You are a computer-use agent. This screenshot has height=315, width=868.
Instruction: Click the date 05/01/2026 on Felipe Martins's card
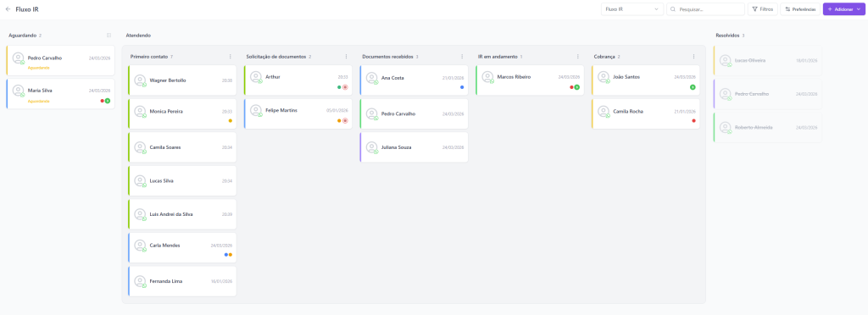[x=337, y=111]
